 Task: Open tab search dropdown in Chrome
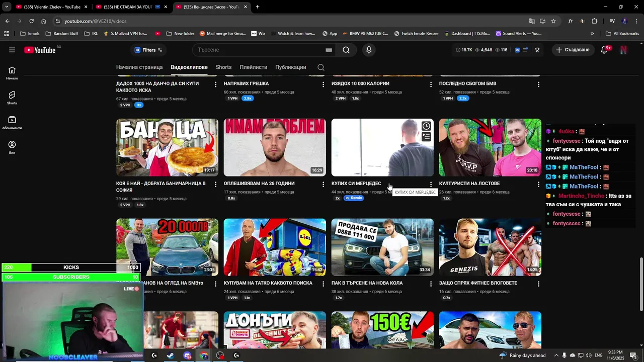(x=7, y=7)
